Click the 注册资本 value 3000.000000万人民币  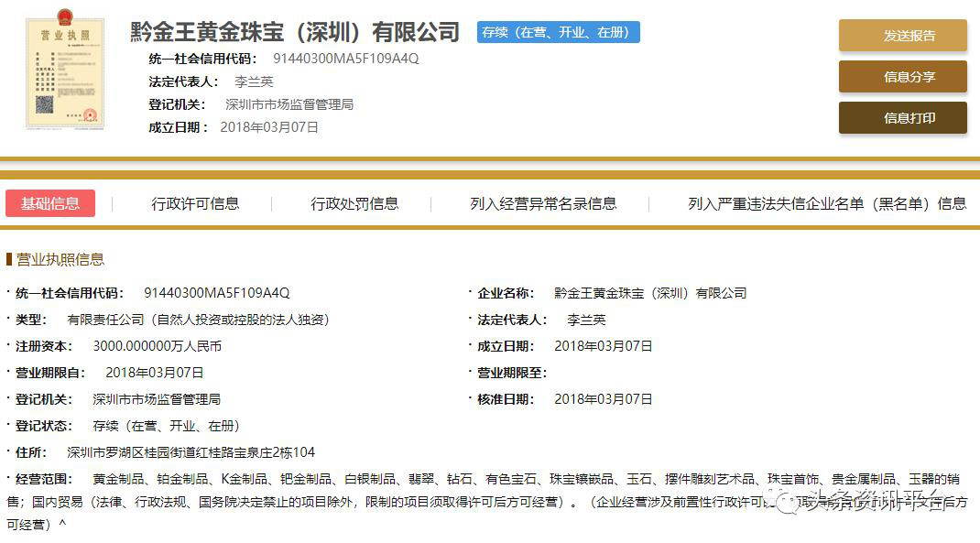tap(157, 346)
